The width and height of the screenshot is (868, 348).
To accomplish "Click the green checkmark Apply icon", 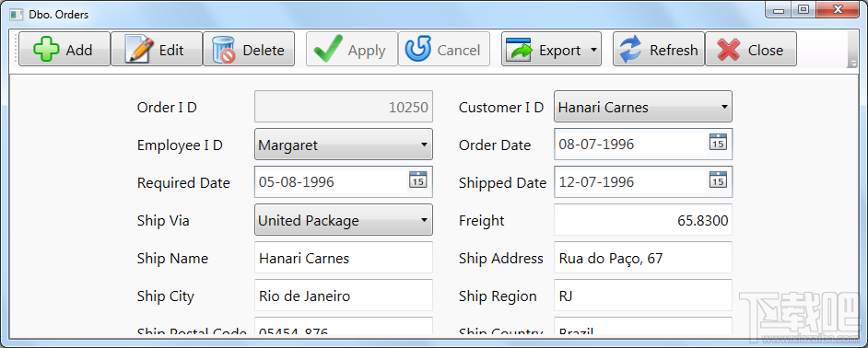I will point(328,50).
